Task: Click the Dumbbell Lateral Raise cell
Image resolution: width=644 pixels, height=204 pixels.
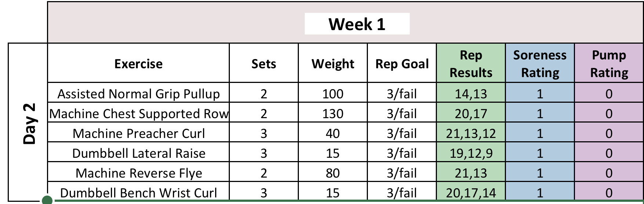Action: click(138, 153)
